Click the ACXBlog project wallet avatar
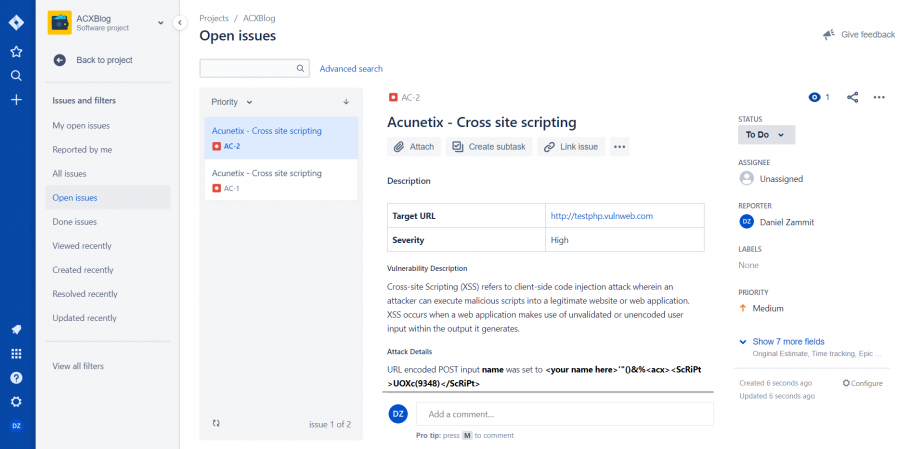 coord(60,23)
